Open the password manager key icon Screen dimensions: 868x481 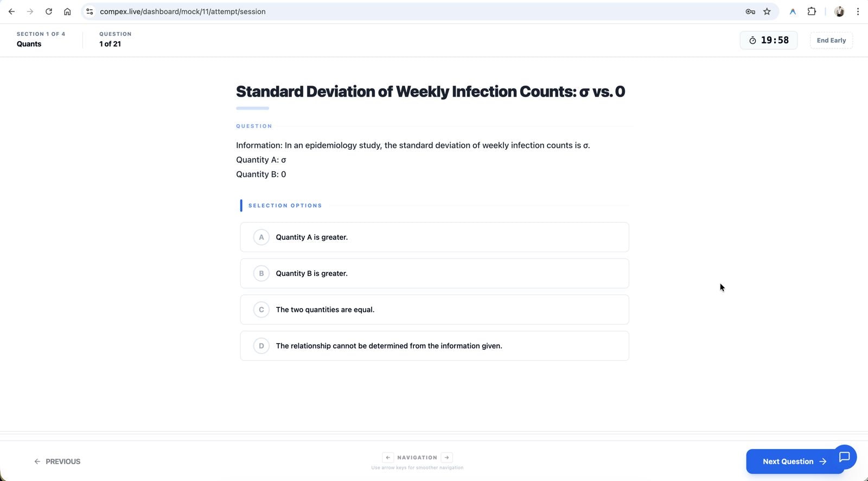(x=750, y=11)
